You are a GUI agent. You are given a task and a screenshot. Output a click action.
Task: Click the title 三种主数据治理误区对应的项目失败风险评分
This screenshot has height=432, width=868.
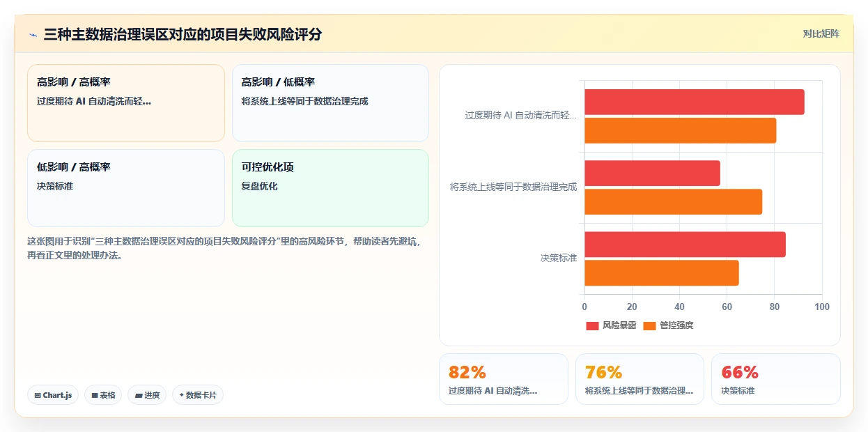click(x=183, y=34)
